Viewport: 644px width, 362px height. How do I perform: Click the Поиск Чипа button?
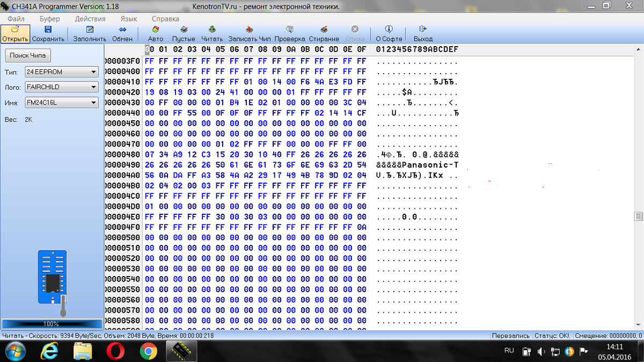28,55
